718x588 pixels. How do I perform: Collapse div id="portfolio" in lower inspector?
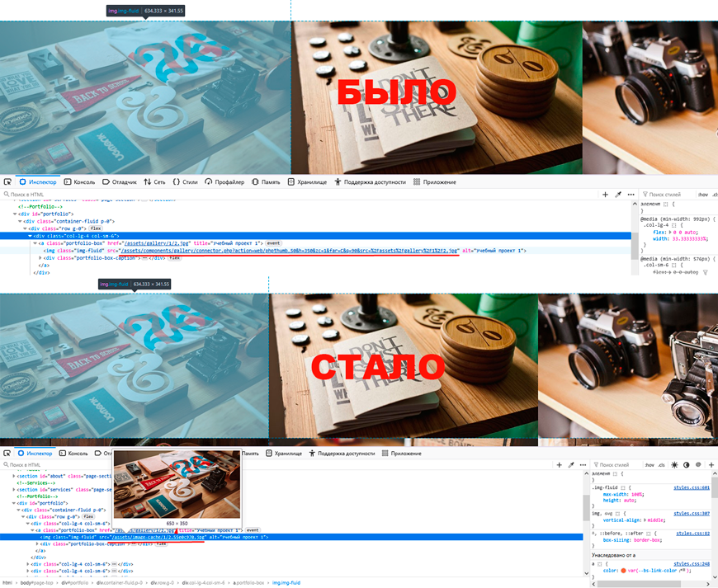[14, 503]
